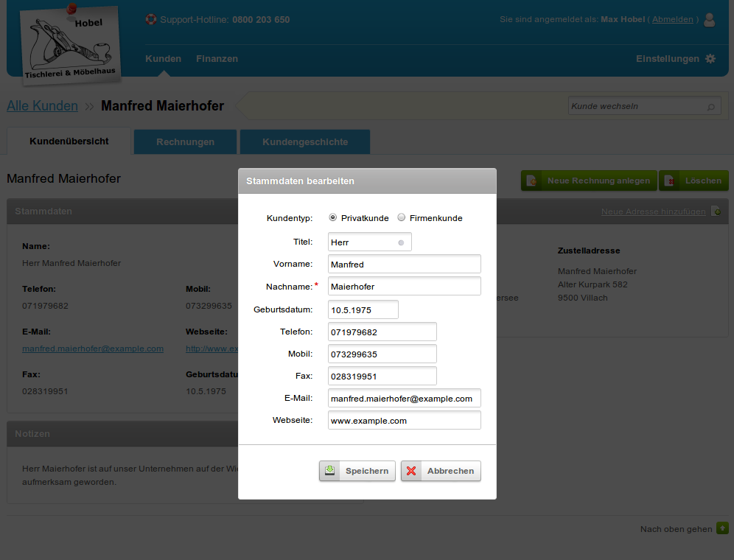This screenshot has width=734, height=560.
Task: Click the user profile avatar icon
Action: (x=709, y=20)
